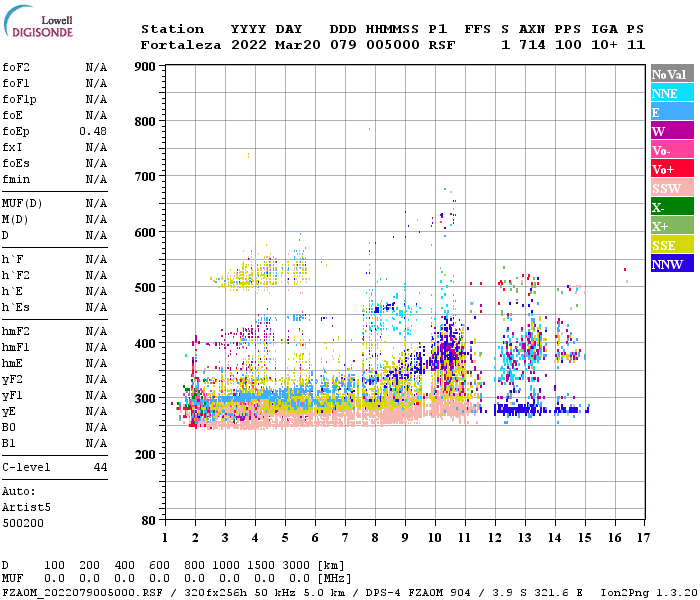Select the Vo+ red legend swatch
Screen dimensions: 700x600
672,169
